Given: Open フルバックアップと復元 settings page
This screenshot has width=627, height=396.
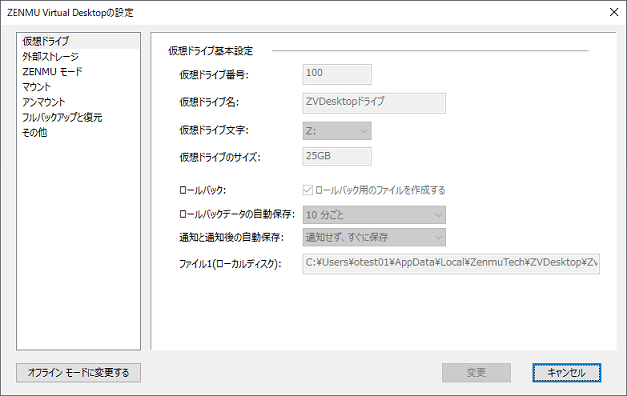Looking at the screenshot, I should 62,117.
